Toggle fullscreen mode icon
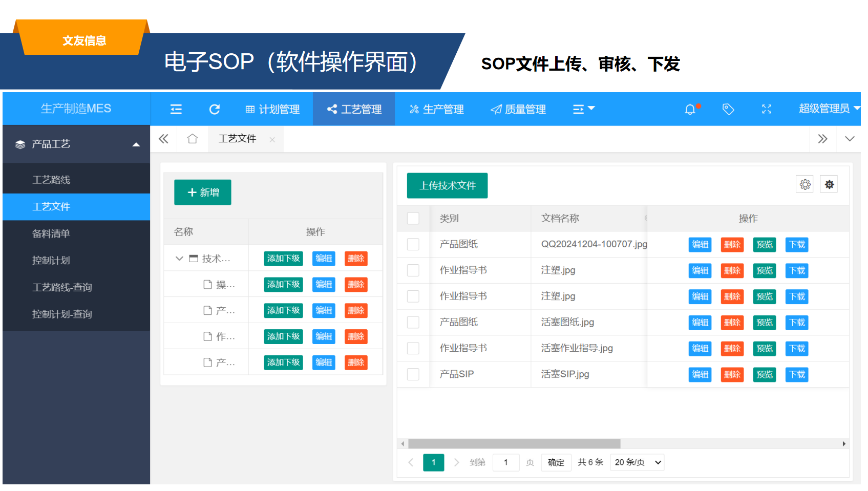This screenshot has height=491, width=868. [x=766, y=109]
